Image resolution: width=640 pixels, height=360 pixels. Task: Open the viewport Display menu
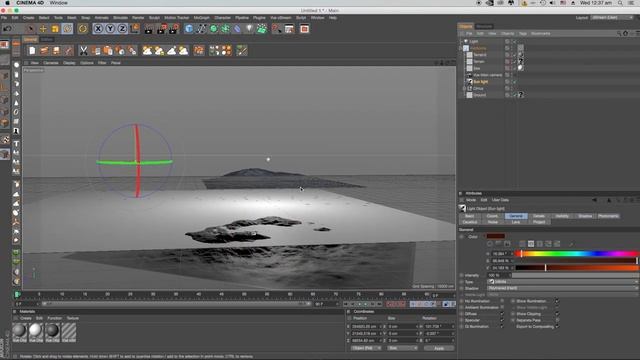click(x=69, y=63)
